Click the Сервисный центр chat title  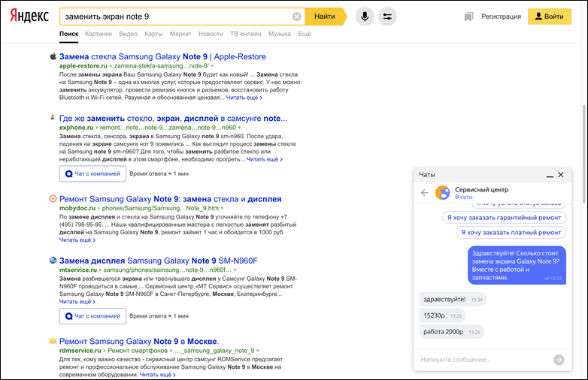pyautogui.click(x=481, y=189)
